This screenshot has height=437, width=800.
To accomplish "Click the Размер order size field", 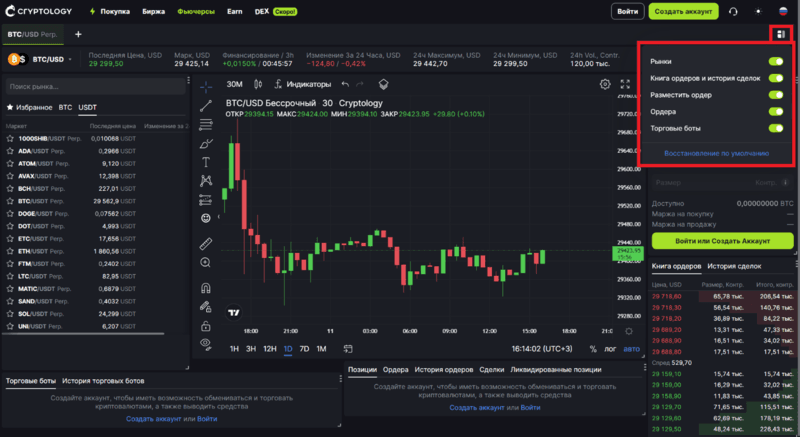I will (722, 183).
